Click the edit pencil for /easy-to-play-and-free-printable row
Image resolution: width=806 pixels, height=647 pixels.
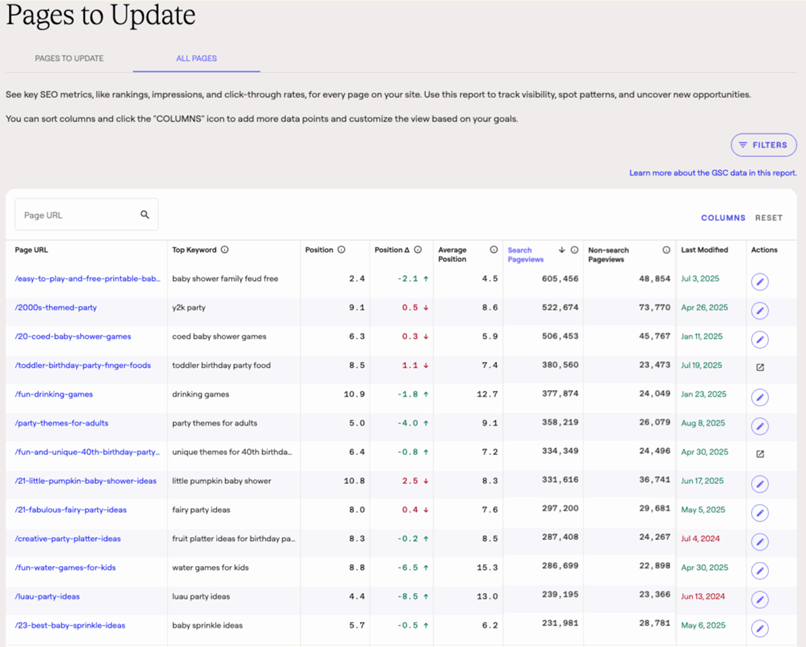[x=760, y=282]
